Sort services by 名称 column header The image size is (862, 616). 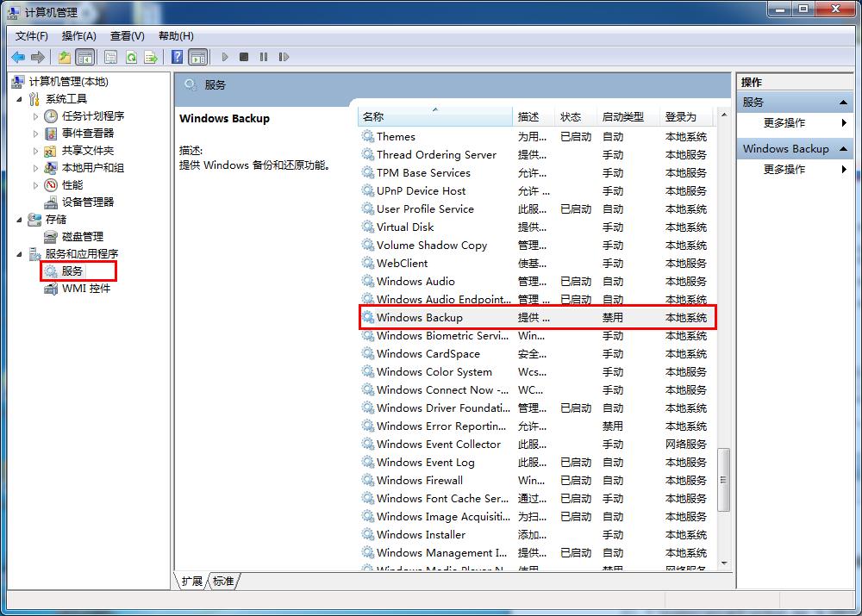click(434, 116)
